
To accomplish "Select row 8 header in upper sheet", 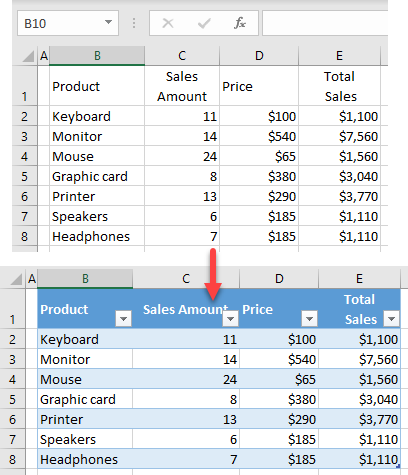I will (25, 236).
